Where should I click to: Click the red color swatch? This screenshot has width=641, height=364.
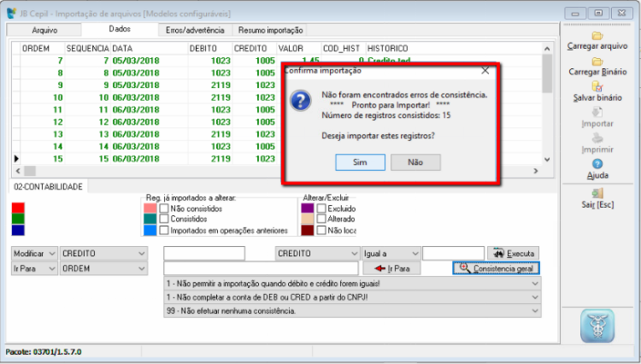(x=18, y=208)
